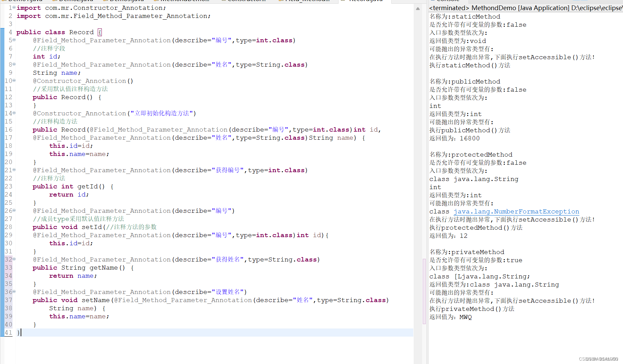Collapse the getName fold marker at line 32

14,259
